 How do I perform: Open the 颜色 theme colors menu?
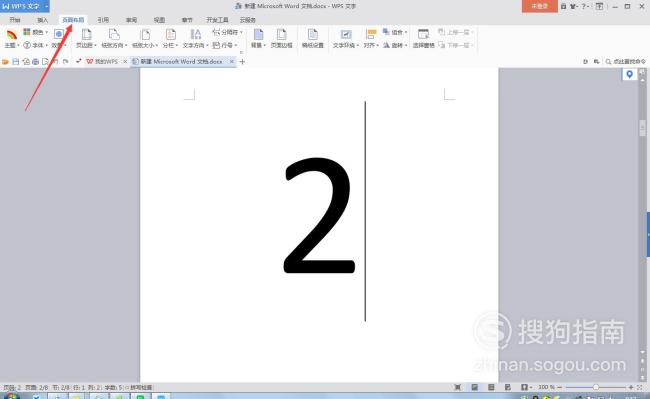coord(36,32)
